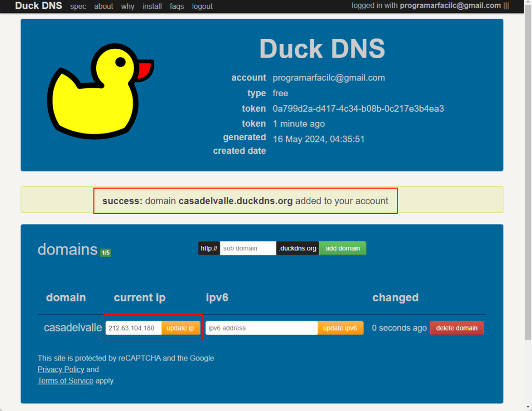Click the three-bar icon next to the email
Image resolution: width=532 pixels, height=411 pixels.
[x=506, y=6]
